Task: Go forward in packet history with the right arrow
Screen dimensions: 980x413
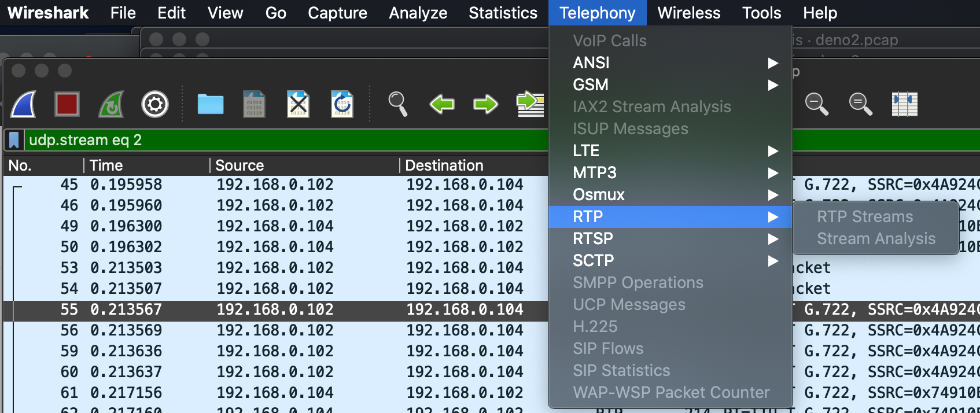Action: click(486, 104)
